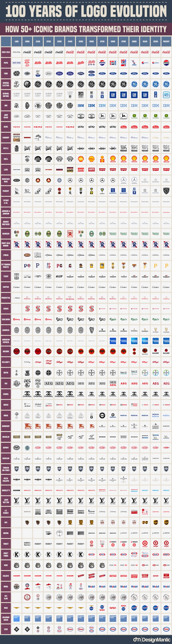Image resolution: width=172 pixels, height=644 pixels.
Task: Click the 'NESTLE' row label
Action: (x=6, y=148)
